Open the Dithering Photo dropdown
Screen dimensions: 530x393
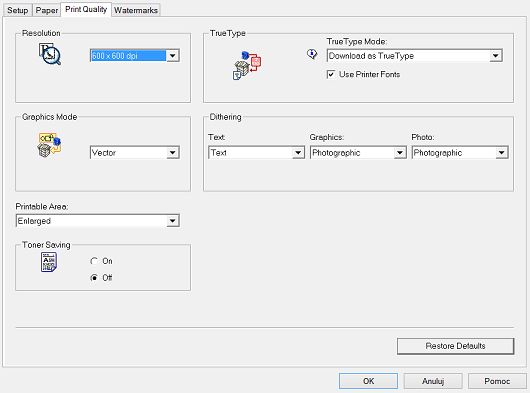coord(460,153)
